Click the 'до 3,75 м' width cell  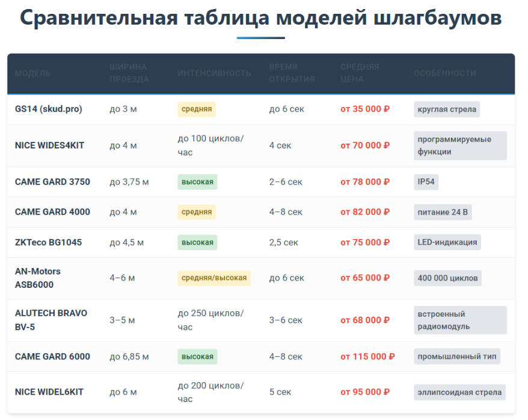tap(129, 181)
